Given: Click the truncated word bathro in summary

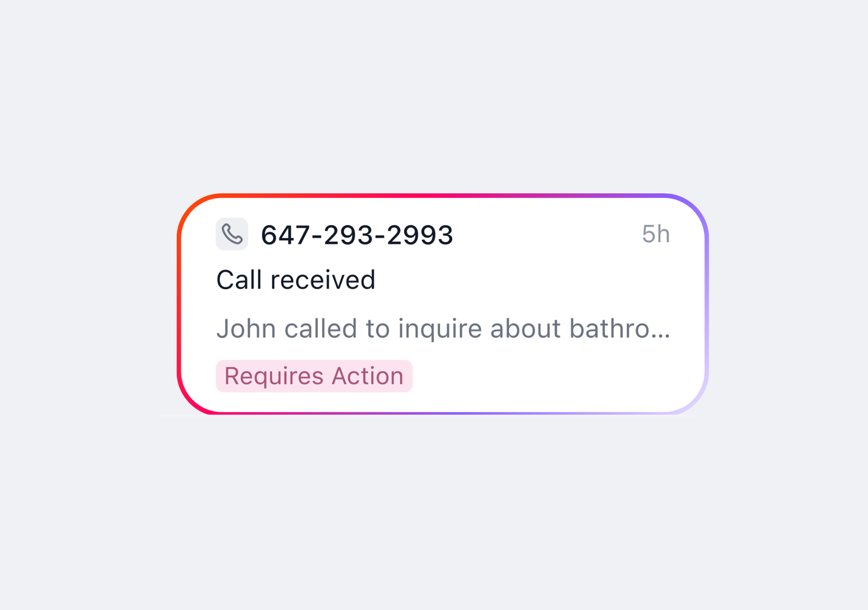Looking at the screenshot, I should (609, 329).
